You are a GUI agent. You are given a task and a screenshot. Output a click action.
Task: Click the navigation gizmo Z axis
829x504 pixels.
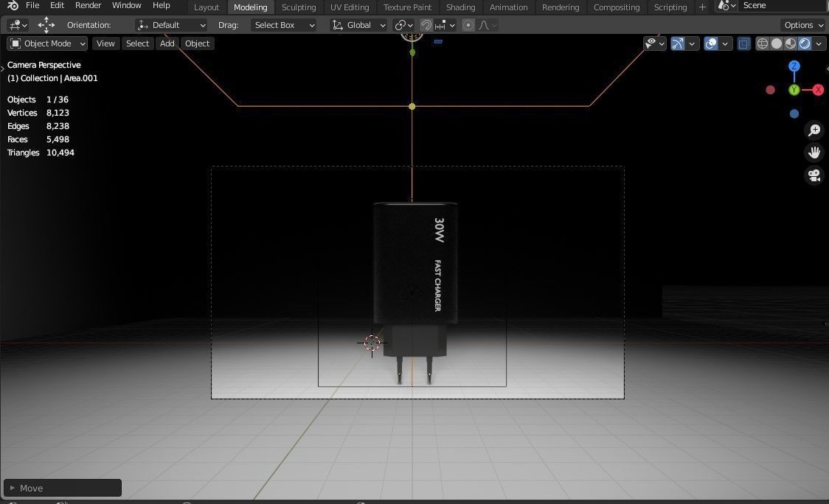click(794, 66)
